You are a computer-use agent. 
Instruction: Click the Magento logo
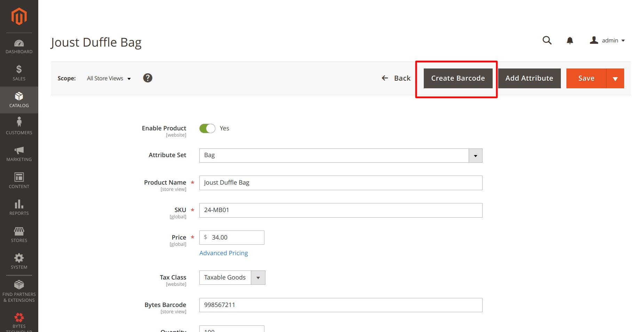(x=19, y=16)
